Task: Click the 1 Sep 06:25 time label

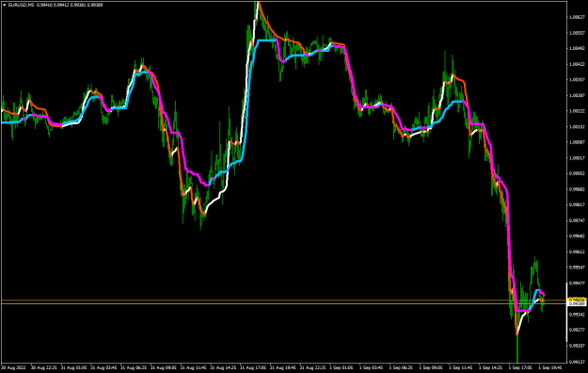Action: click(401, 367)
